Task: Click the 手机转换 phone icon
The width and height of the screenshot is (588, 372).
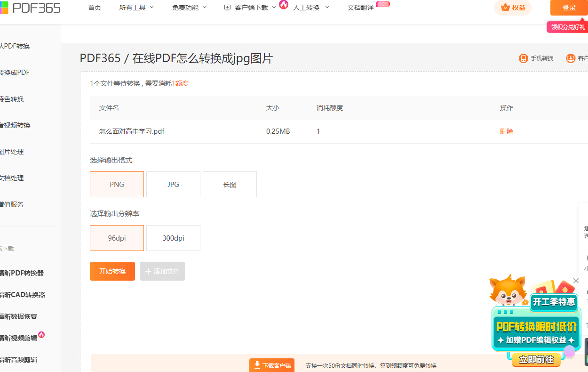Action: point(524,58)
